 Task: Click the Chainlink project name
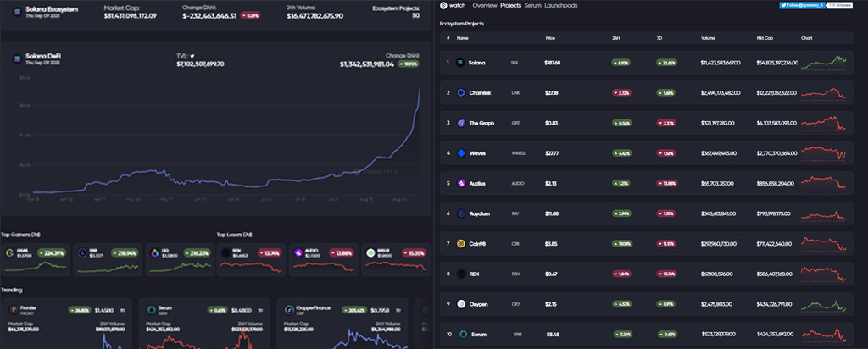(478, 93)
